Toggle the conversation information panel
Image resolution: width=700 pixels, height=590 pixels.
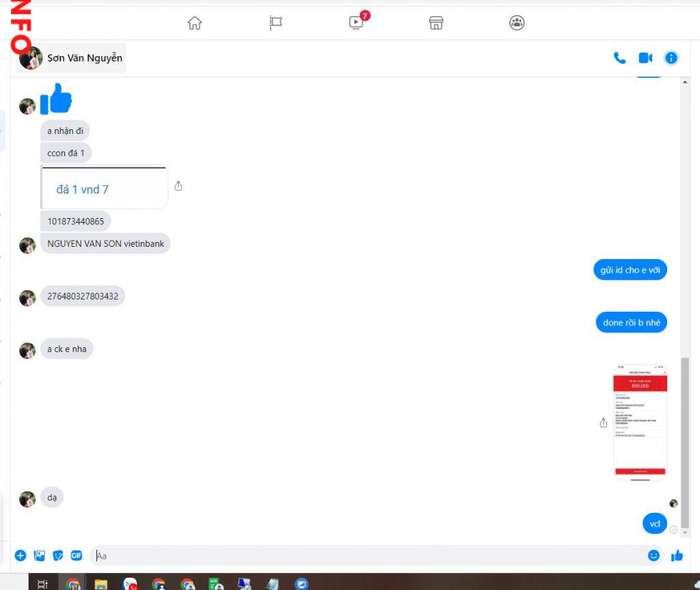671,58
